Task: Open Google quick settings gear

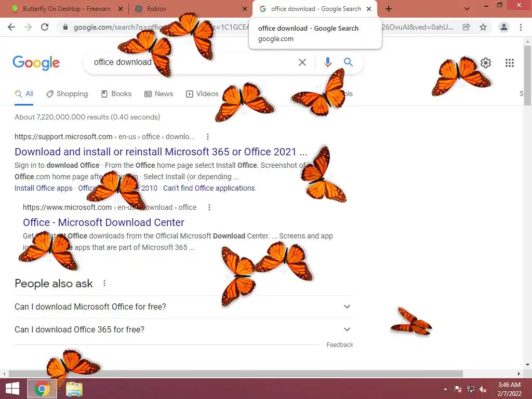Action: coord(486,63)
